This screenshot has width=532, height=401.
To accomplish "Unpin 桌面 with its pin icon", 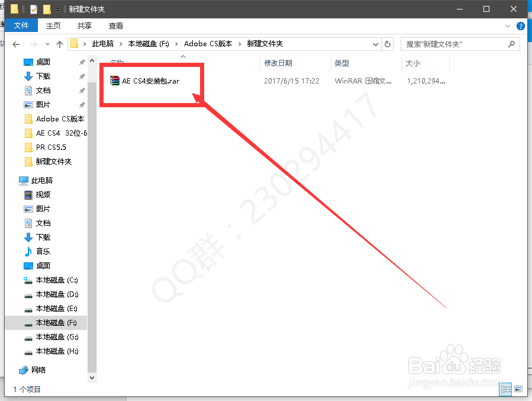I will (x=82, y=62).
